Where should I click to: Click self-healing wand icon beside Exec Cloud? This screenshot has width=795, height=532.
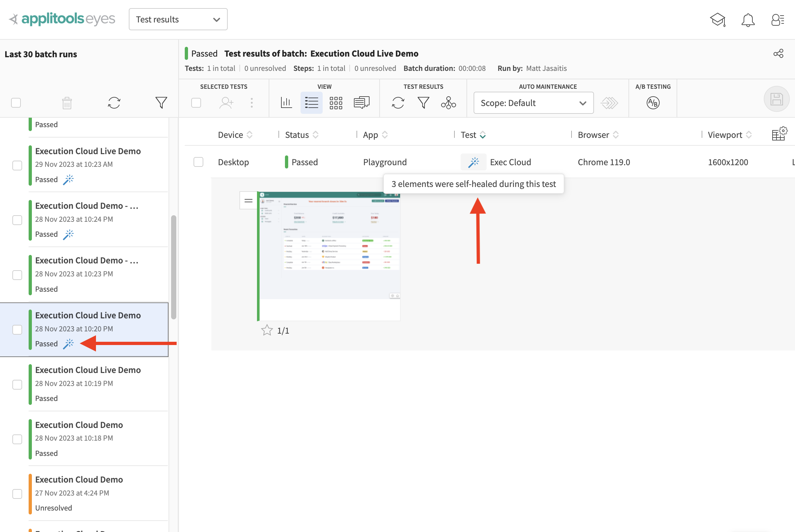(473, 162)
